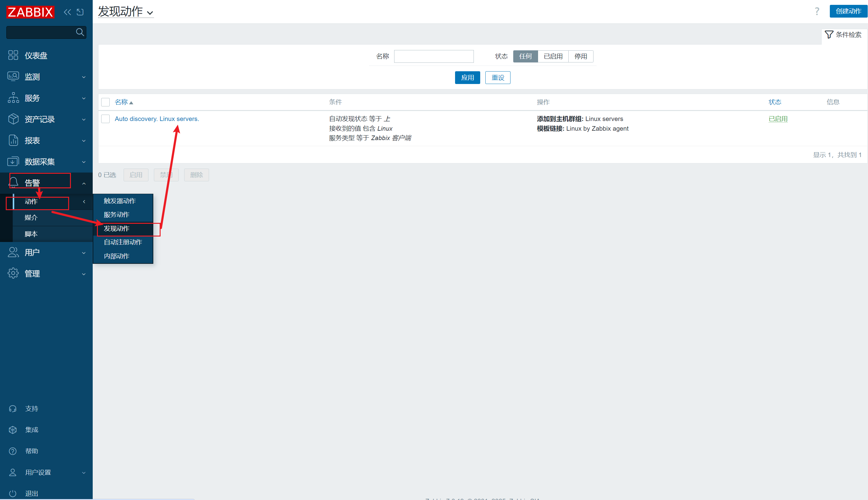Open the 发现动作 page title dropdown
Screen dimensions: 868x500
tap(125, 12)
